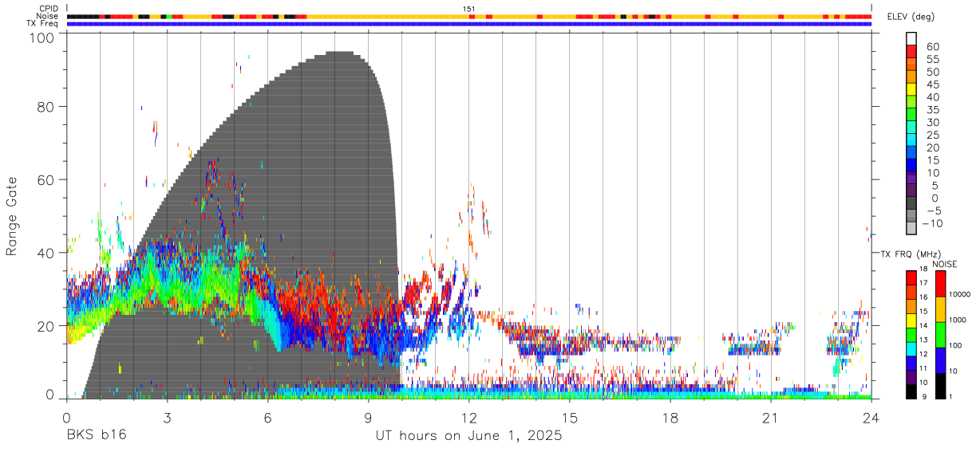This screenshot has height=452, width=980.
Task: Click the red 10000 noise legend swatch
Action: coord(940,284)
